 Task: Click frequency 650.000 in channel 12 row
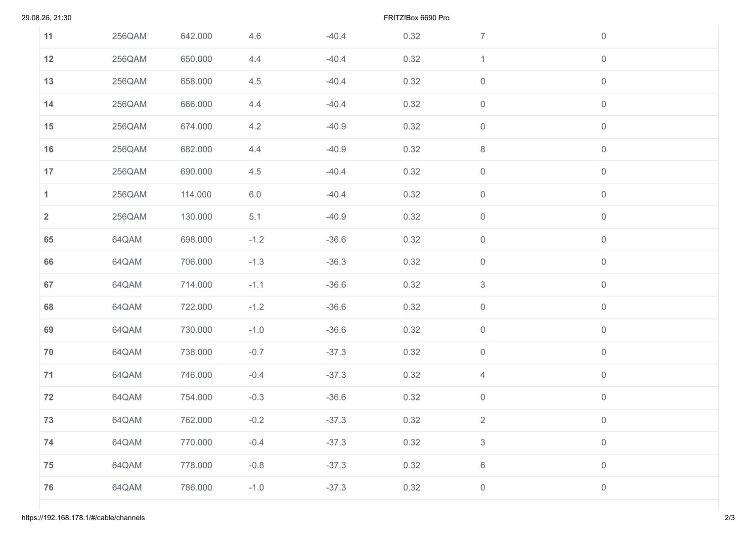[x=196, y=59]
